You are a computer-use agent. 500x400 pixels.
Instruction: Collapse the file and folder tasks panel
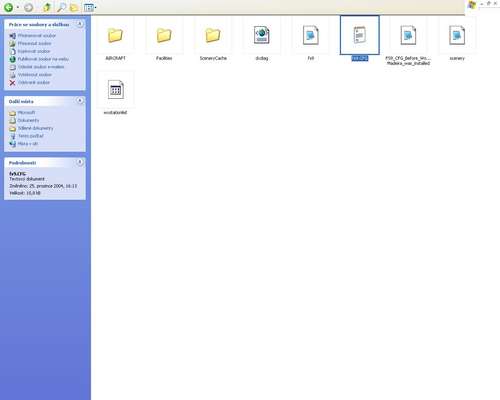tap(80, 24)
